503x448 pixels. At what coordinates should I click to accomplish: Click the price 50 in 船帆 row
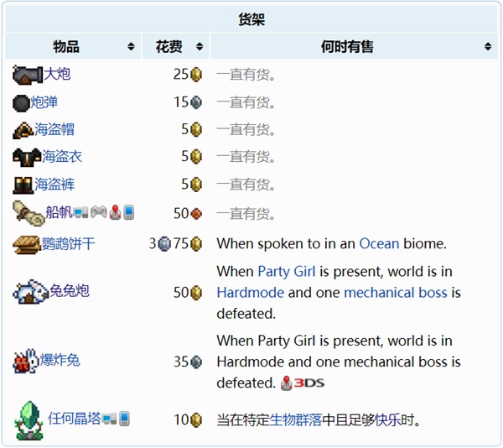(x=181, y=213)
